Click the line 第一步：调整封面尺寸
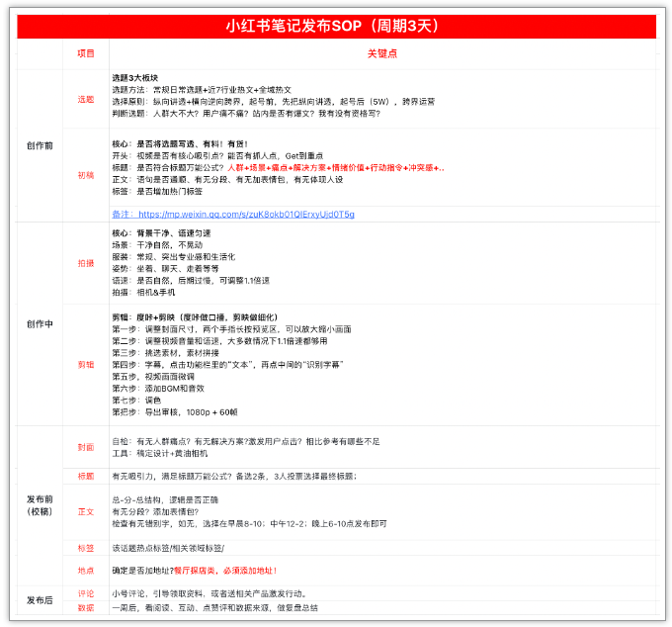This screenshot has width=672, height=627. [232, 329]
